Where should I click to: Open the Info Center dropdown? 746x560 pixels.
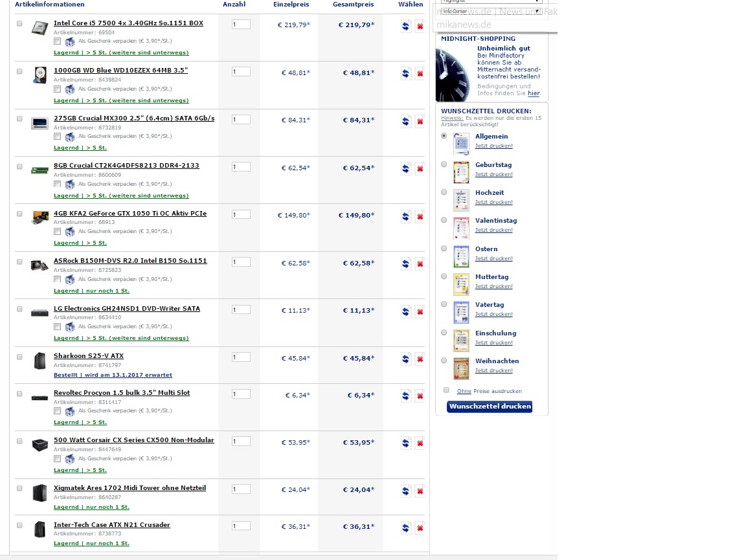tap(491, 11)
